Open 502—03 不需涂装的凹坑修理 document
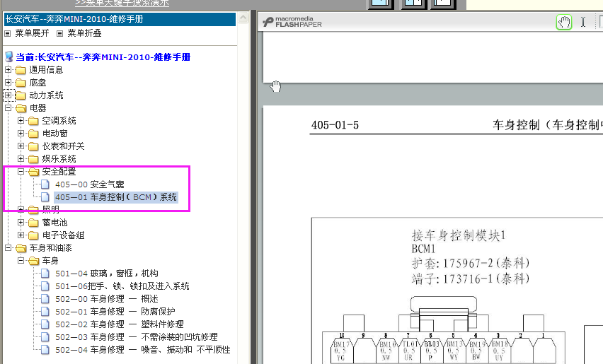 coord(136,337)
